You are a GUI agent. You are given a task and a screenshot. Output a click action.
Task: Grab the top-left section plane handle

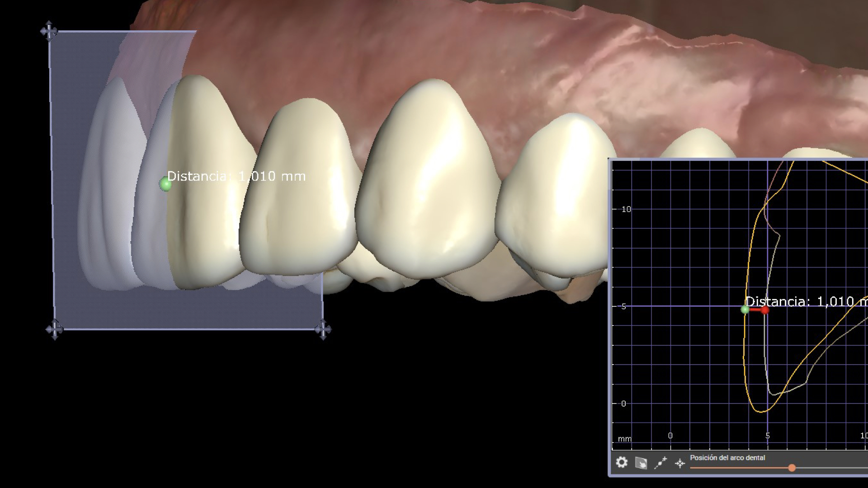click(x=48, y=31)
